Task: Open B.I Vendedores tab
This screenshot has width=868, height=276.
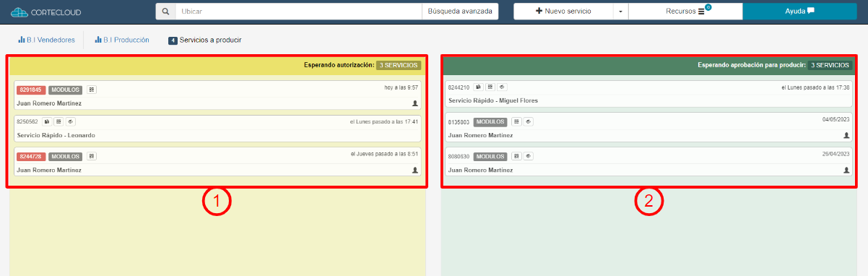Action: [46, 40]
